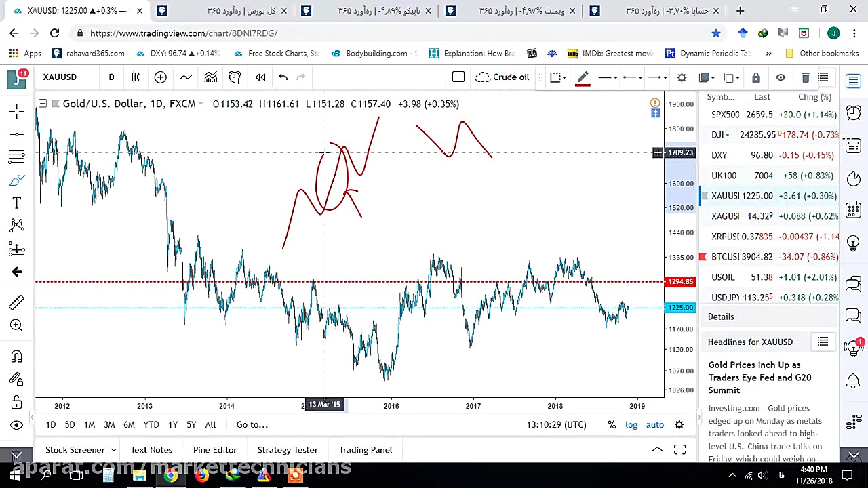Toggle percent scale button
The height and width of the screenshot is (488, 868).
click(612, 425)
